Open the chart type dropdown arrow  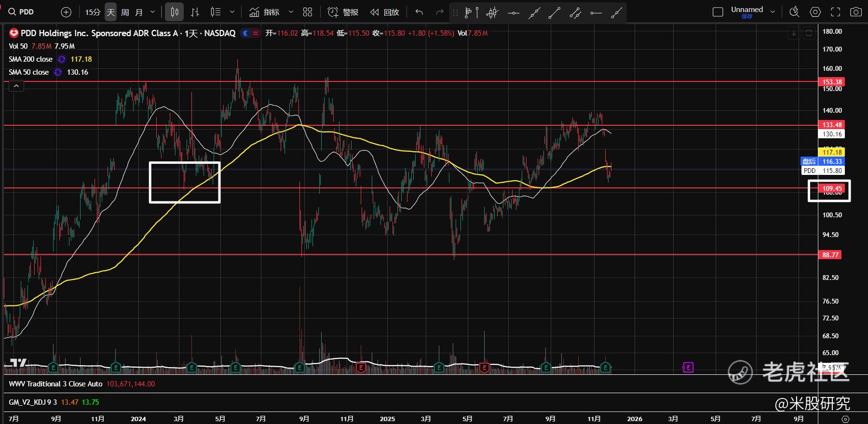click(232, 12)
